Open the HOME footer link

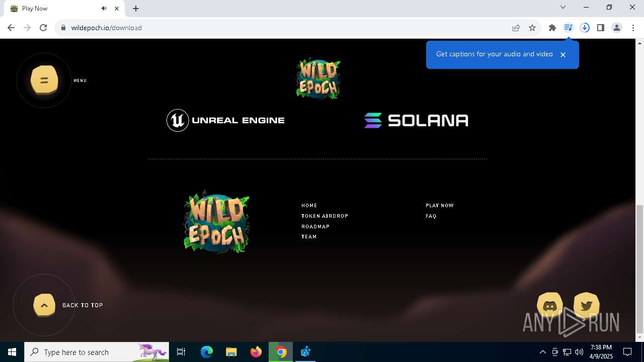pos(309,205)
